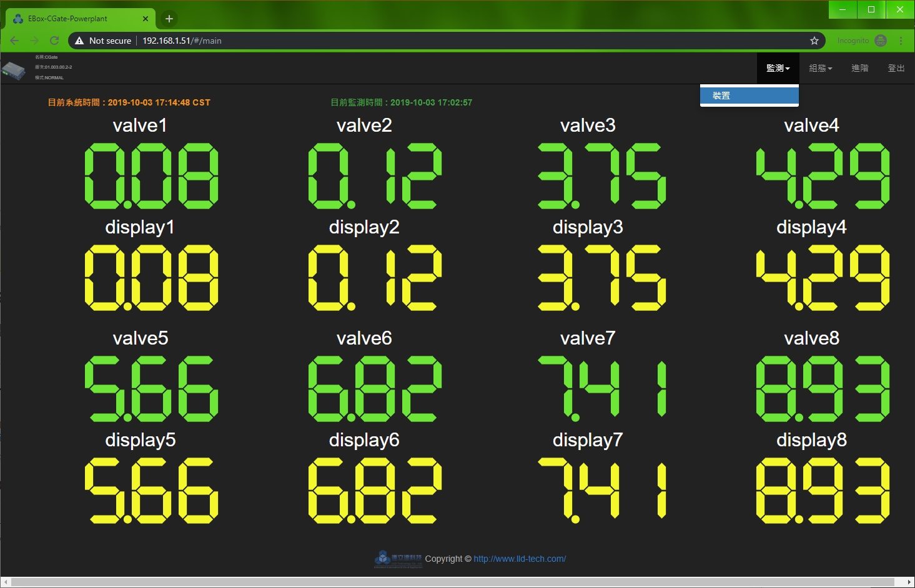Open the 進階 navigation item
915x588 pixels.
point(860,68)
